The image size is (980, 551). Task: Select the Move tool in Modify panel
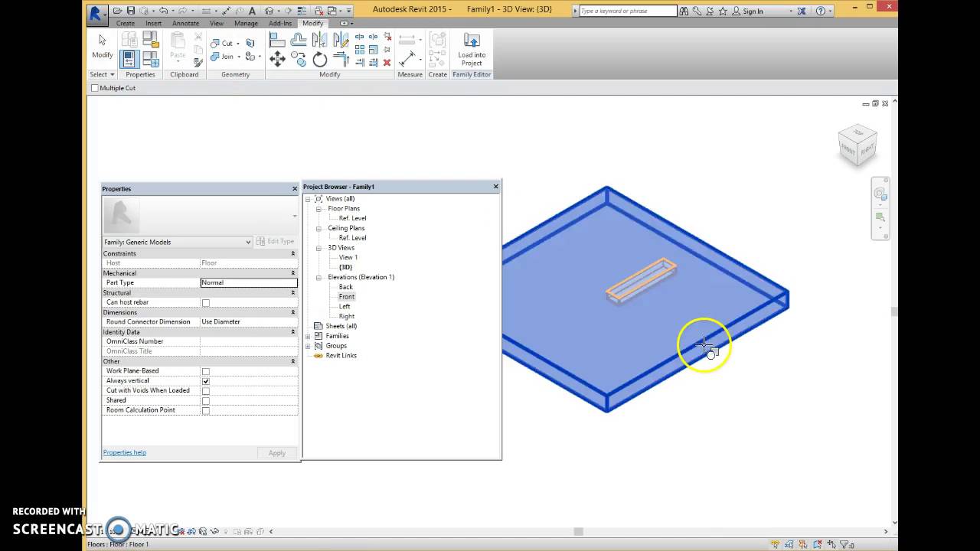click(276, 59)
